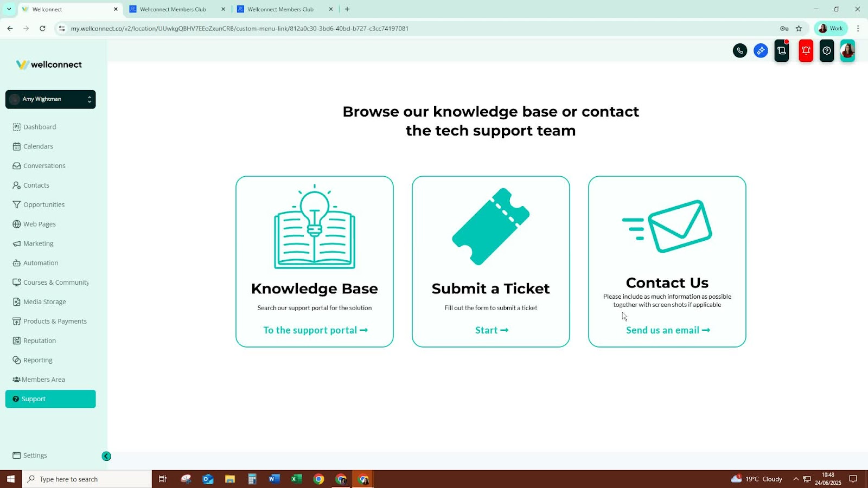The image size is (868, 488).
Task: Show hidden system tray icons
Action: click(x=796, y=479)
